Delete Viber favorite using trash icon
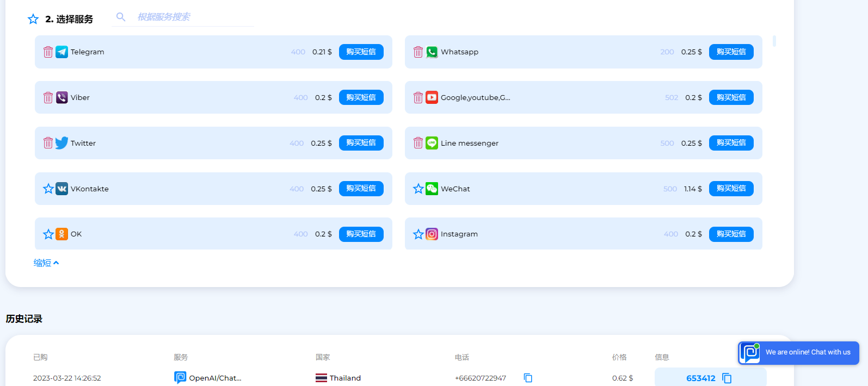 pos(48,97)
